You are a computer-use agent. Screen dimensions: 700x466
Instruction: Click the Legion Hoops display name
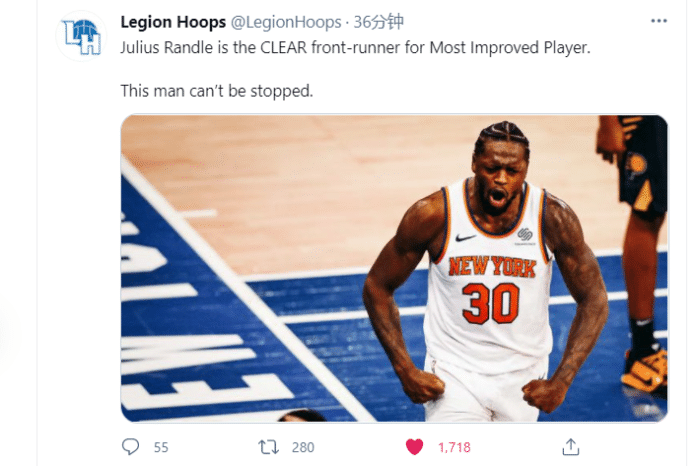(x=173, y=22)
